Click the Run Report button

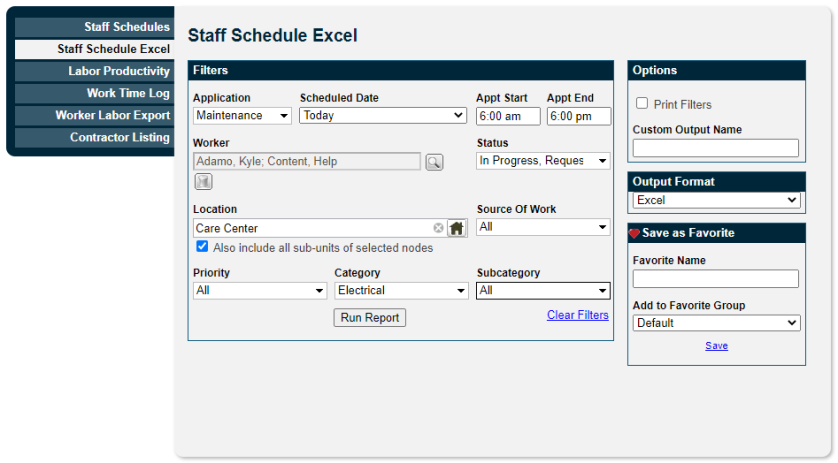370,318
